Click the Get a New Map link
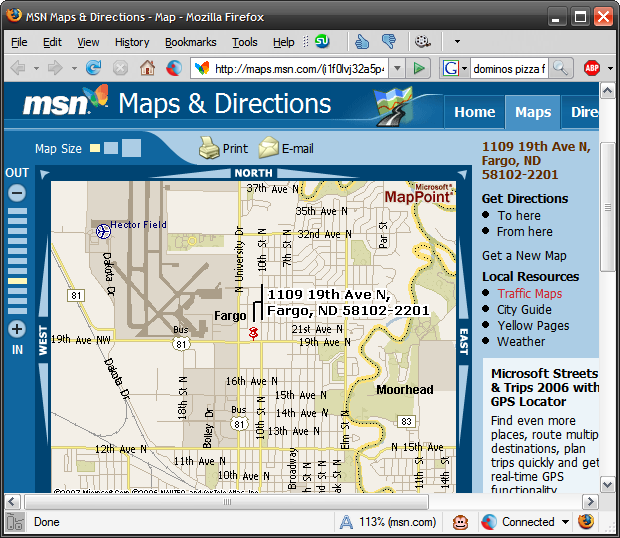 point(524,256)
